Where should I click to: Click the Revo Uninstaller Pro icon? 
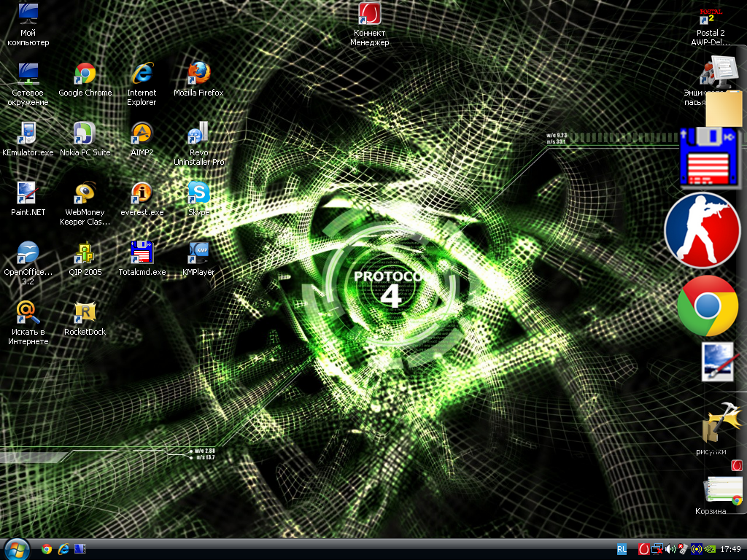coord(198,133)
